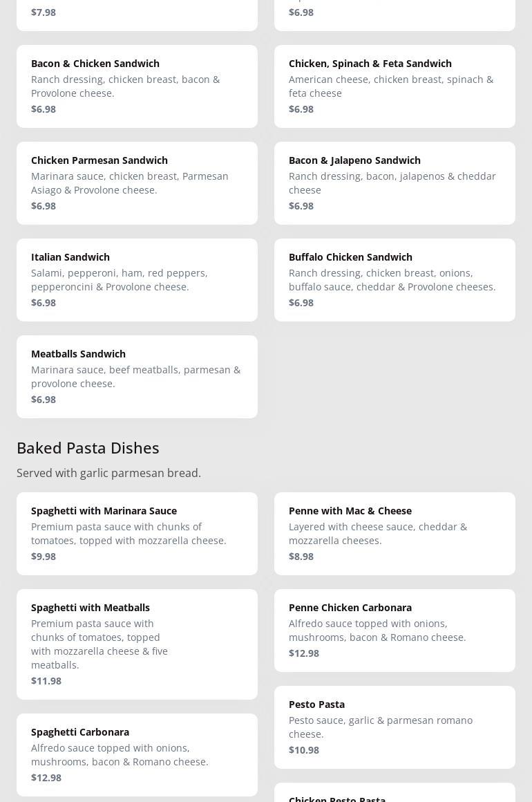Open the Bacon & Chicken Sandwich item
Image resolution: width=532 pixels, height=802 pixels.
pyautogui.click(x=137, y=86)
